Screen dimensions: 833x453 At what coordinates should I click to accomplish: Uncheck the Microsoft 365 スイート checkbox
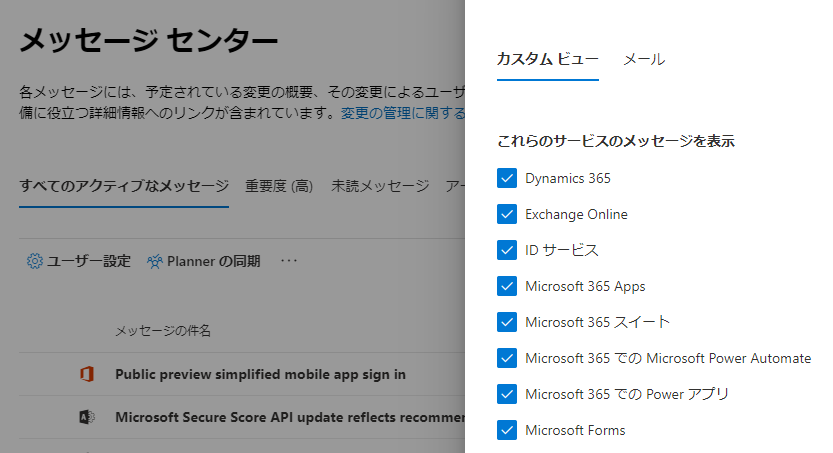[507, 322]
